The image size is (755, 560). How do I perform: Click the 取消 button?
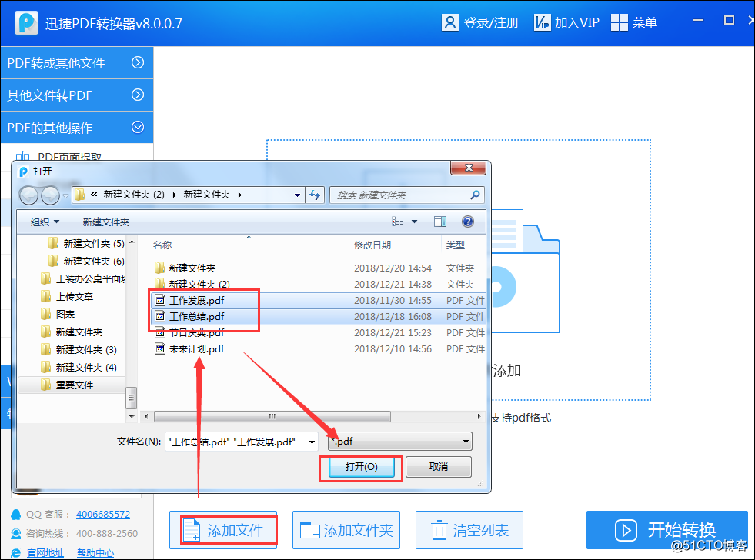438,467
